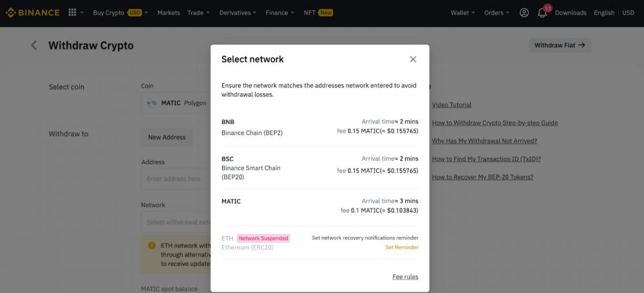The height and width of the screenshot is (293, 644).
Task: Open How to Recover My BEP-20 Tokens link
Action: 482,177
